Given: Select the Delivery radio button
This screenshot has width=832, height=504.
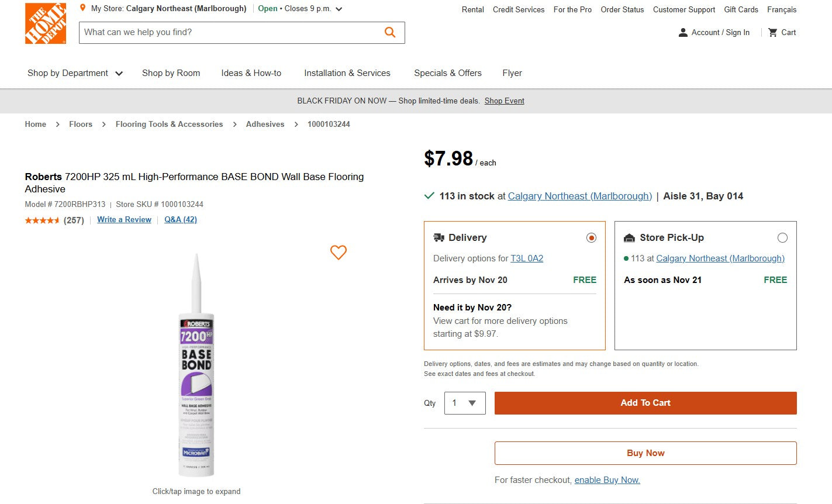Looking at the screenshot, I should [591, 237].
